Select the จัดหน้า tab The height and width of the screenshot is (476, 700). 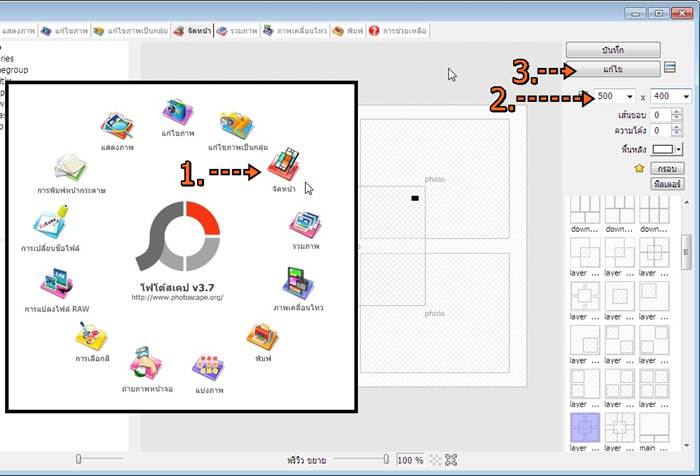(192, 31)
